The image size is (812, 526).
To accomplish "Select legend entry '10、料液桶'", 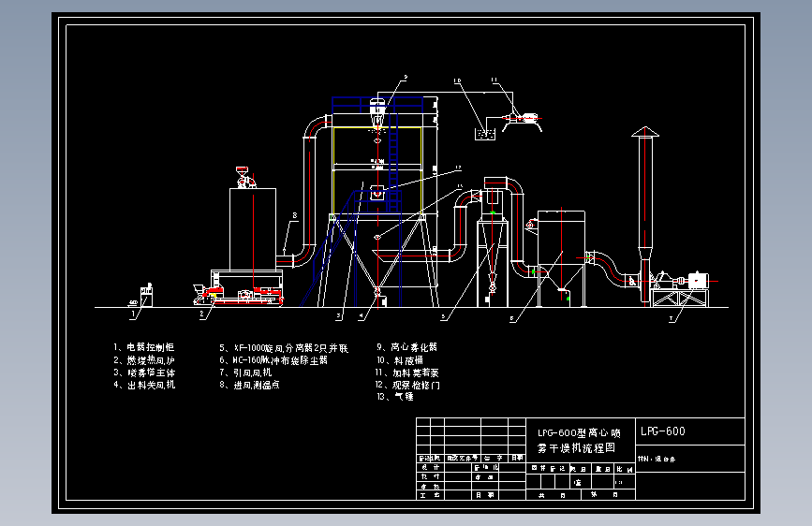I will pyautogui.click(x=399, y=359).
